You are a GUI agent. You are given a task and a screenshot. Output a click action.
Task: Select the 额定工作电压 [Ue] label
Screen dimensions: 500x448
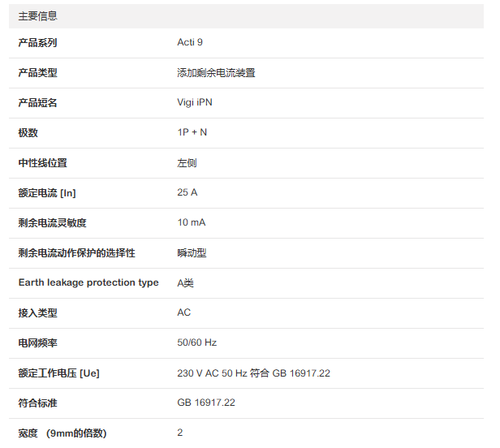pyautogui.click(x=58, y=373)
